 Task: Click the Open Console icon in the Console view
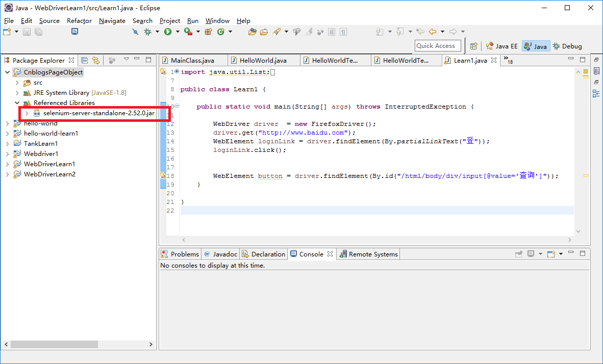pyautogui.click(x=551, y=254)
